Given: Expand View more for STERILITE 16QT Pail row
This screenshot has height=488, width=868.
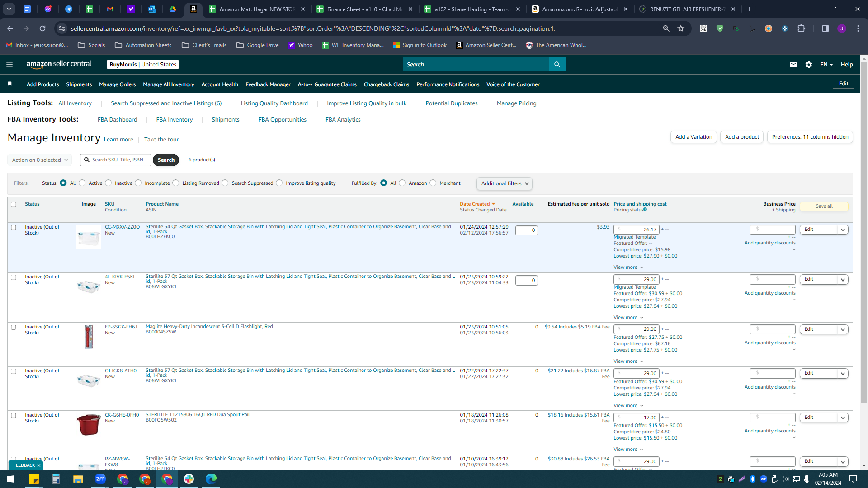Looking at the screenshot, I should [x=628, y=450].
